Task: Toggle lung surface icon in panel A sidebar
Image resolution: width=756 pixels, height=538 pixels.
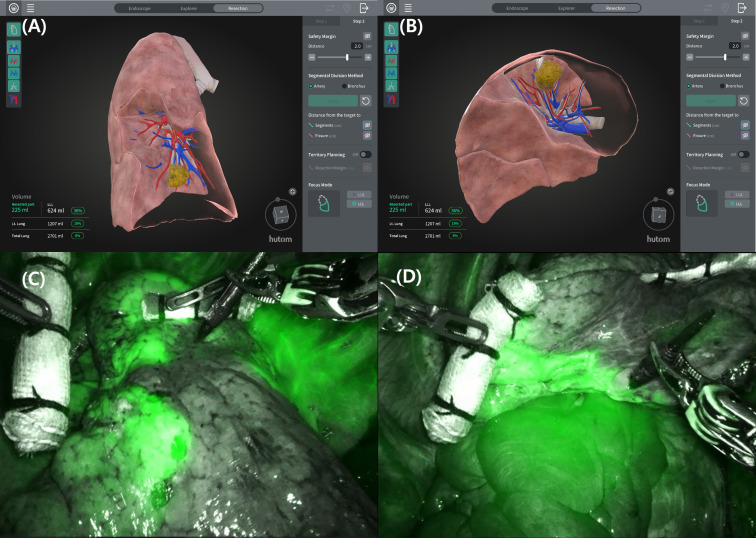Action: tap(14, 29)
